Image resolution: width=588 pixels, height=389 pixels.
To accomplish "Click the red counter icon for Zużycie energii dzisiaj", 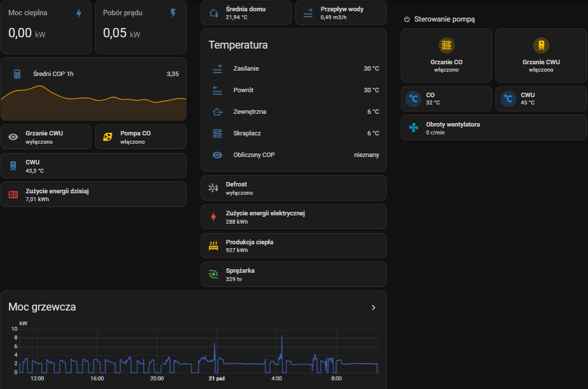I will [x=13, y=195].
